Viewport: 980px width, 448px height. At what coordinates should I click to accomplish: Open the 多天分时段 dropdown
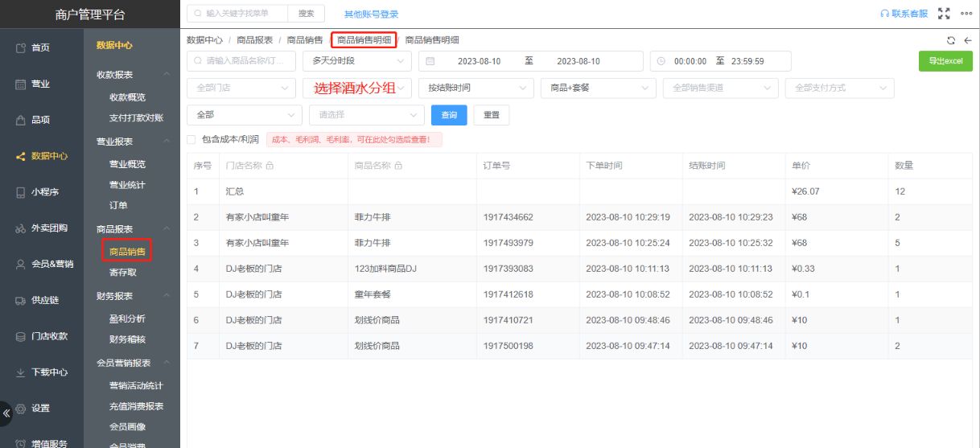click(x=357, y=61)
